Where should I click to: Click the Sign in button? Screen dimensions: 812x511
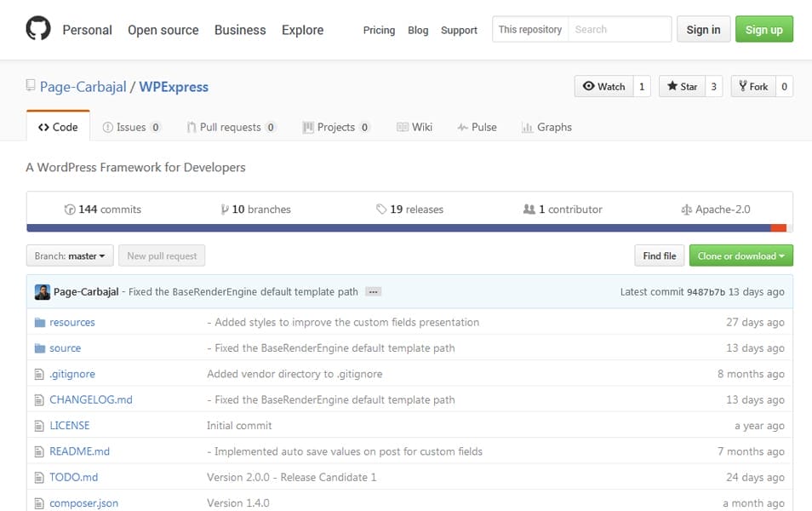pyautogui.click(x=703, y=29)
